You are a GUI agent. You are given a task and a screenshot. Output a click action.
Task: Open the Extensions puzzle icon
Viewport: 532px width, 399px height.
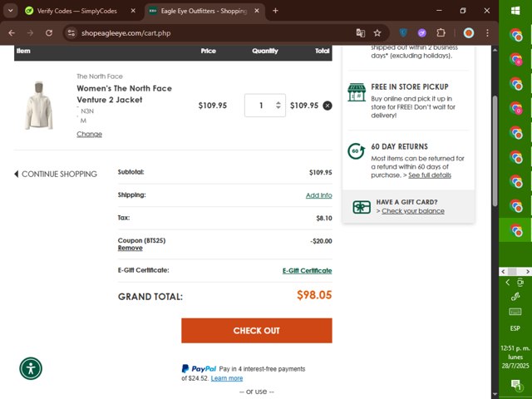click(441, 33)
